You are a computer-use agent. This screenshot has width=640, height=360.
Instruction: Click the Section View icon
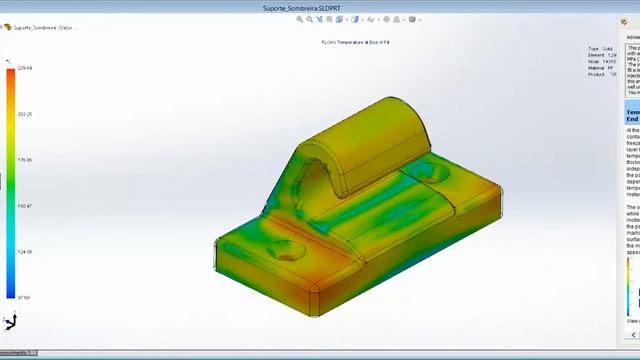[x=329, y=19]
